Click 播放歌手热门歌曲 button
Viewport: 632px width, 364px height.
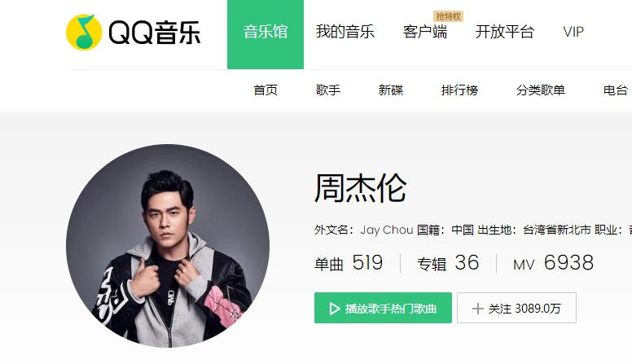pyautogui.click(x=383, y=308)
